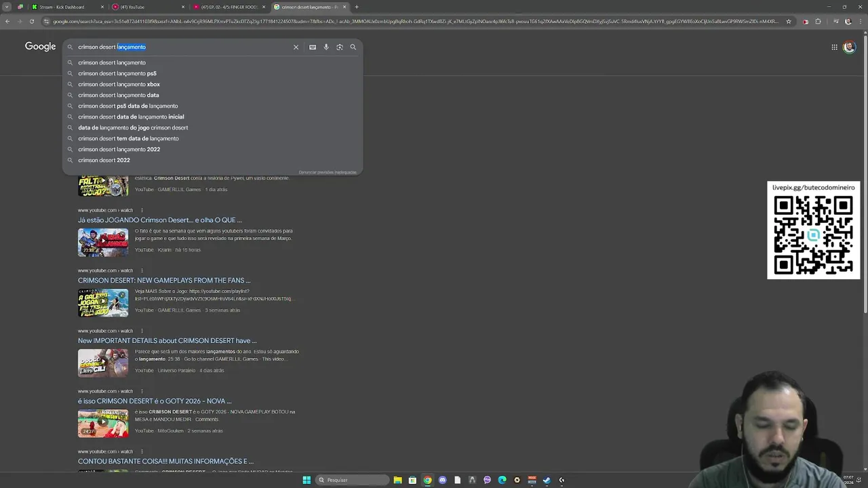Open a new browser tab
Screen dimensions: 868x488
click(x=357, y=7)
